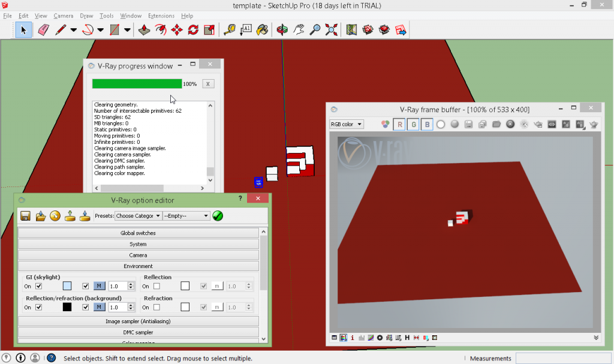Screen dimensions: 614x364
Task: Open the Choose Category presets dropdown
Action: point(138,216)
